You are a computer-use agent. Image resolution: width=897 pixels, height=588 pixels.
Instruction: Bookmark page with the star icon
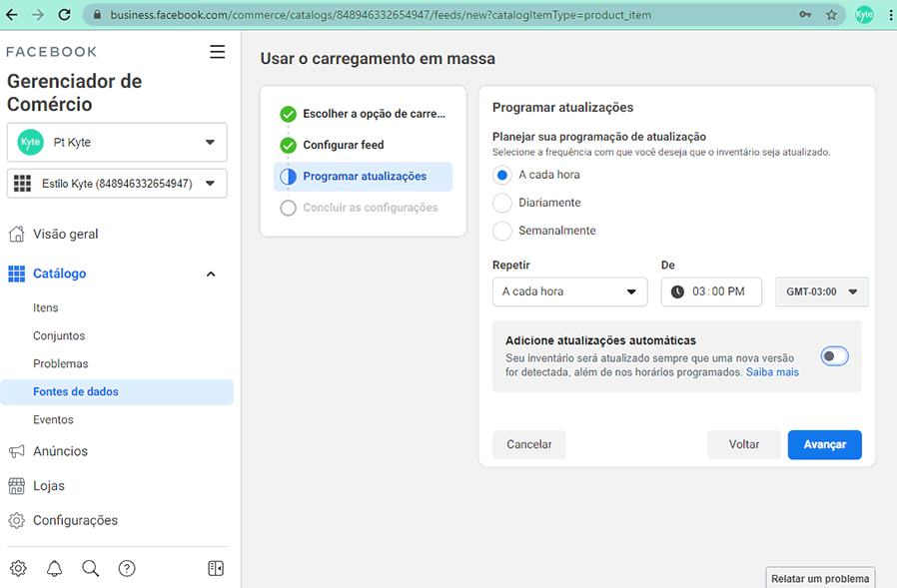pos(831,15)
